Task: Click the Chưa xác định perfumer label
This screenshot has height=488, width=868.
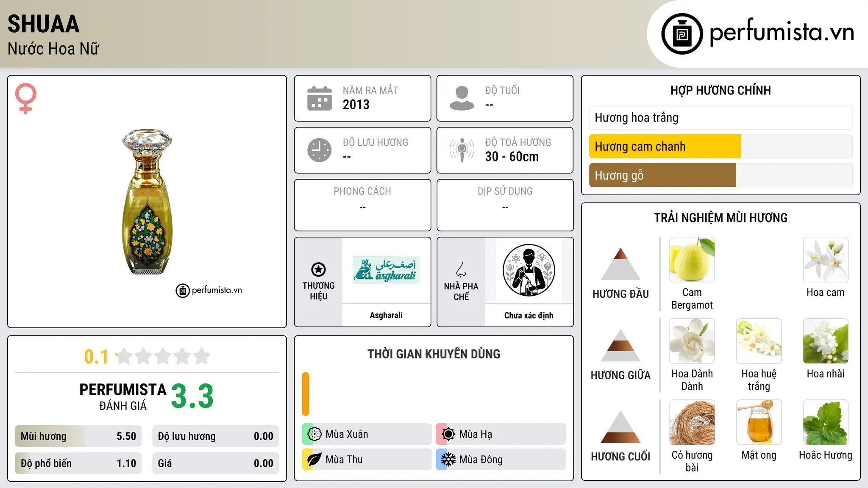Action: 529,315
